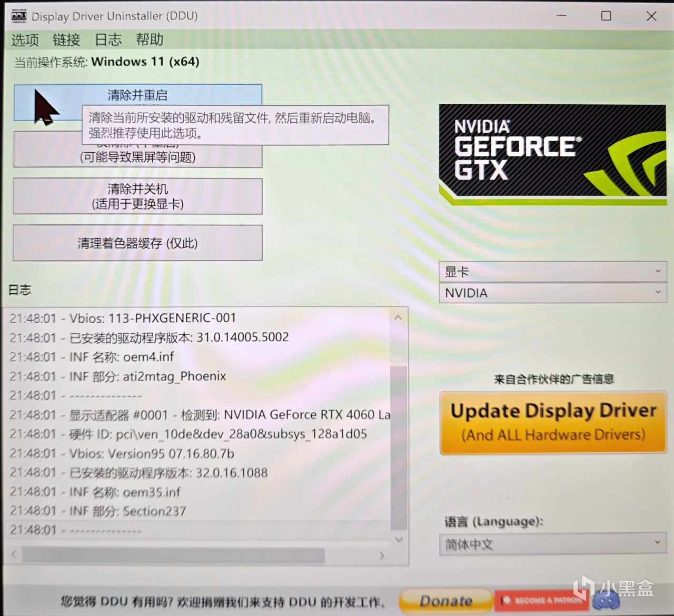Click the log vertical scrollbar thumb
The height and width of the screenshot is (616, 674).
399,448
